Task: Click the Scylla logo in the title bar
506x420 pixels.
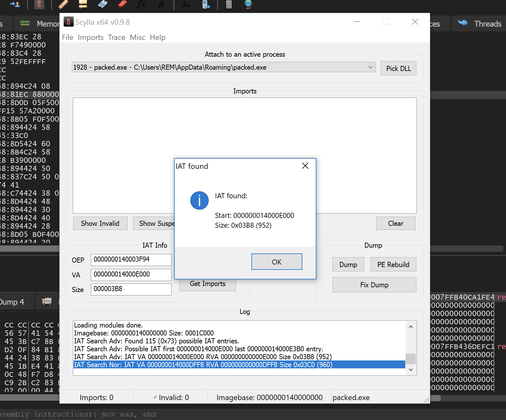Action: tap(68, 22)
